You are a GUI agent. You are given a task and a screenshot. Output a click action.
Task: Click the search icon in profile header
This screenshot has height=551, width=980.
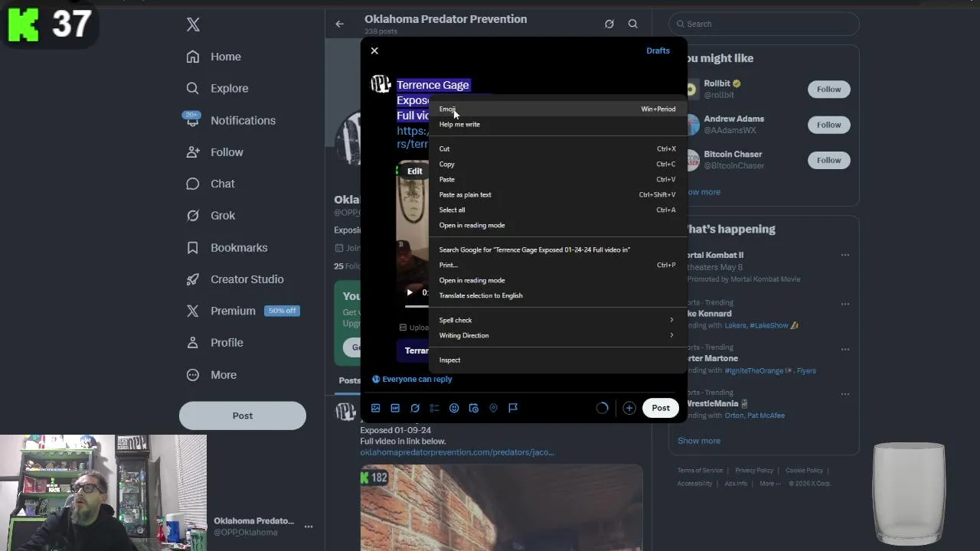[633, 24]
